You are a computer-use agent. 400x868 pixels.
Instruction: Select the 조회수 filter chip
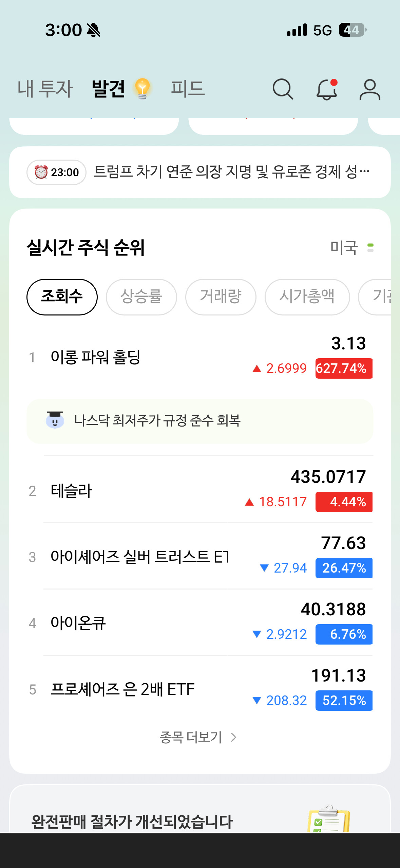[x=62, y=297]
